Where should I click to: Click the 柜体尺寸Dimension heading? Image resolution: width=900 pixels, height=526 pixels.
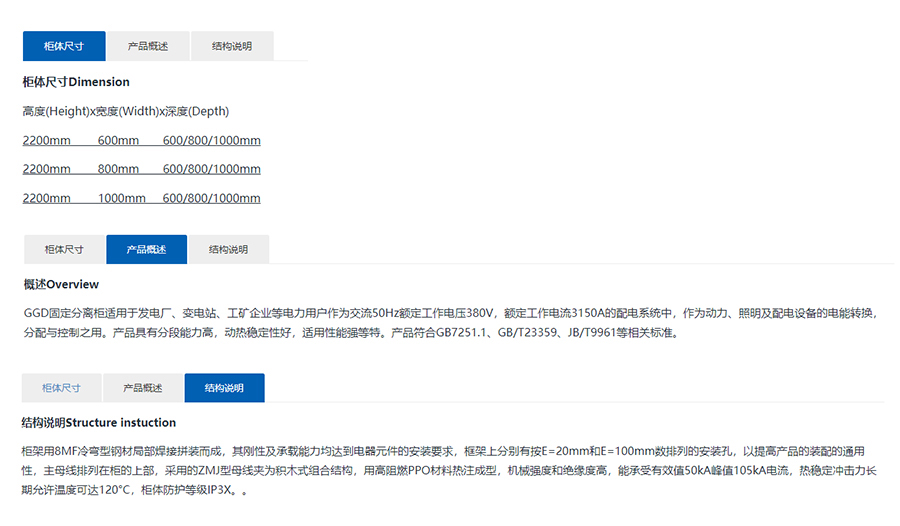[x=76, y=82]
